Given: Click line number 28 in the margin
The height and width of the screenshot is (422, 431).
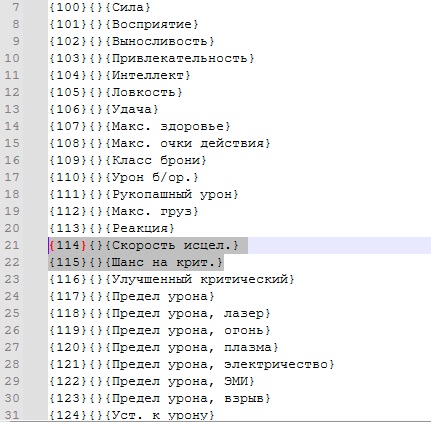Looking at the screenshot, I should (x=12, y=364).
